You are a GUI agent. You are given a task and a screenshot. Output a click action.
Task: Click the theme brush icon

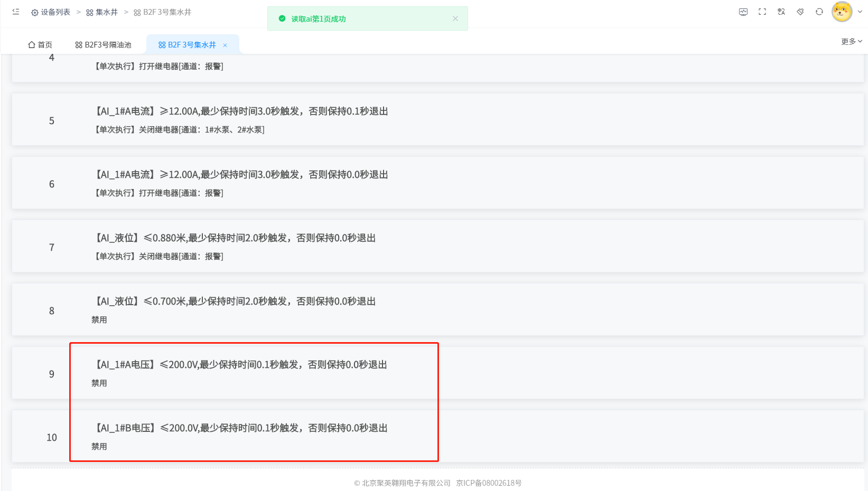coord(800,12)
